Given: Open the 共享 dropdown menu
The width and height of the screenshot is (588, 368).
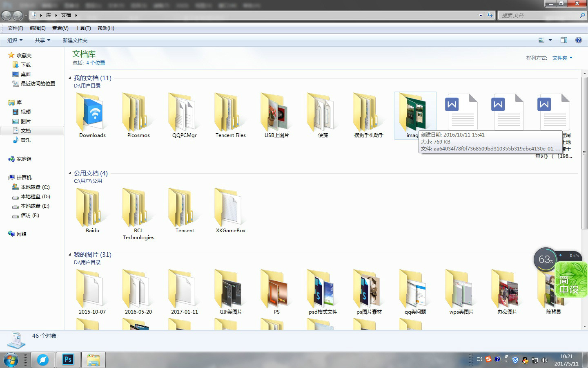Looking at the screenshot, I should point(42,40).
